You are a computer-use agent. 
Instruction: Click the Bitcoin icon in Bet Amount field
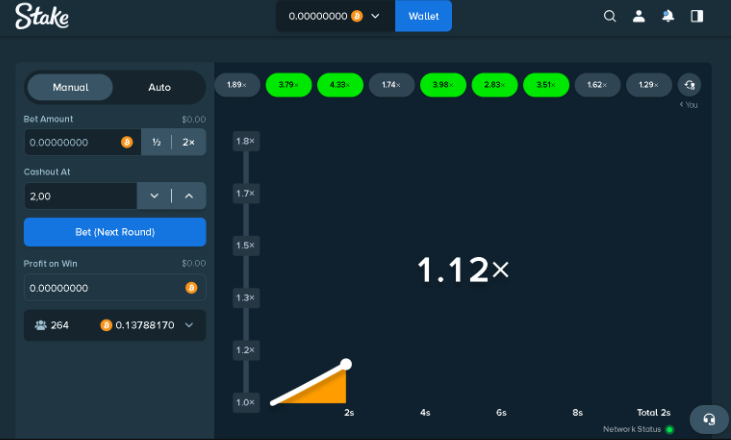coord(127,143)
